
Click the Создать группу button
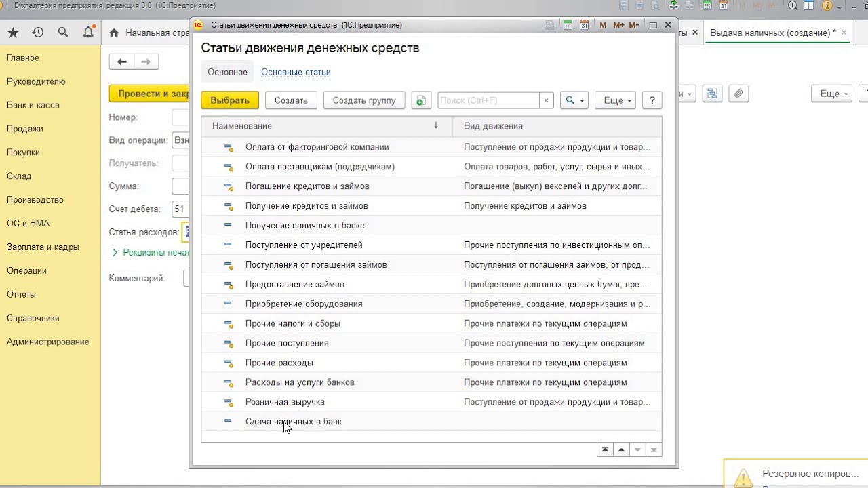coord(364,100)
